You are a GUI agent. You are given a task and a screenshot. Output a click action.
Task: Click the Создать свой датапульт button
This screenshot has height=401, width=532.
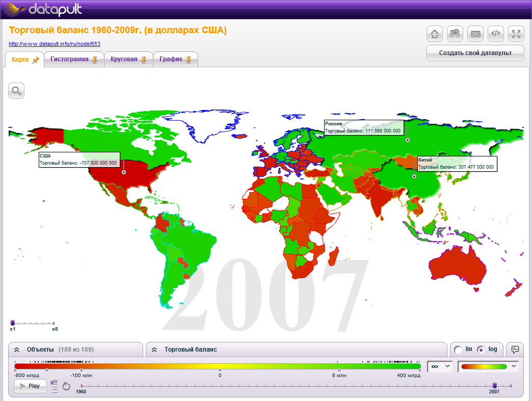[474, 53]
